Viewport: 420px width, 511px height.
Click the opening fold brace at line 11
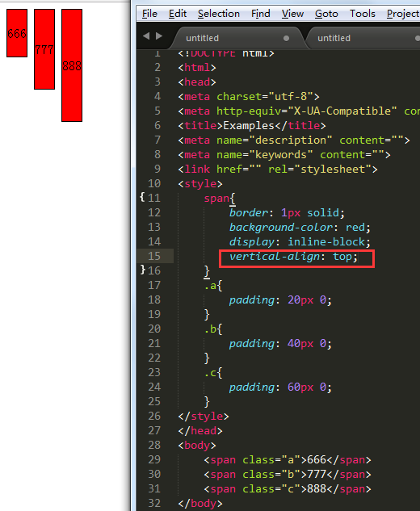pos(142,196)
